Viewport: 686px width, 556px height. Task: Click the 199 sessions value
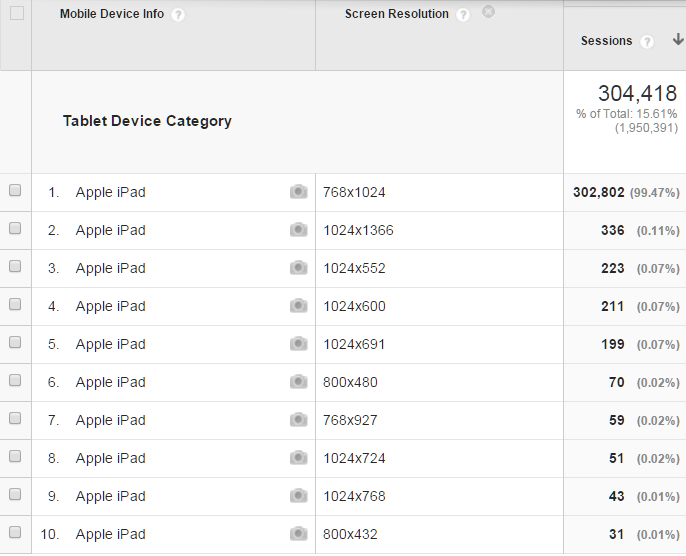612,345
